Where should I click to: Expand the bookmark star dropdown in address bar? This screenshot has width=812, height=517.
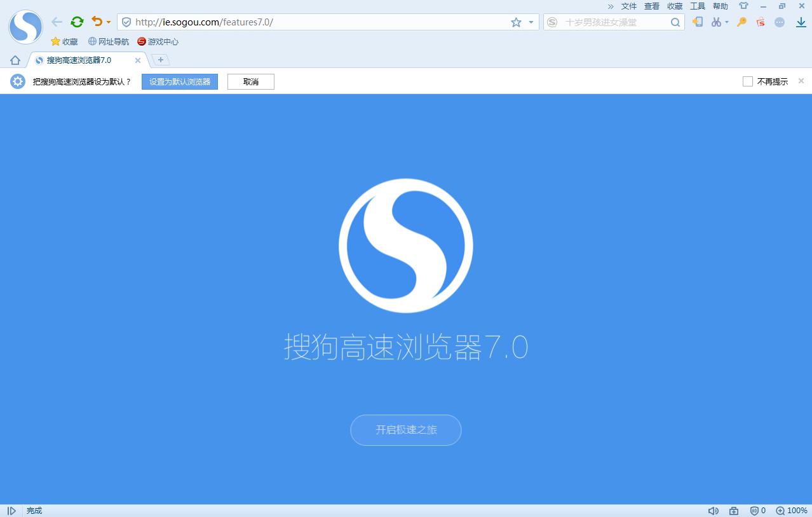tap(531, 22)
